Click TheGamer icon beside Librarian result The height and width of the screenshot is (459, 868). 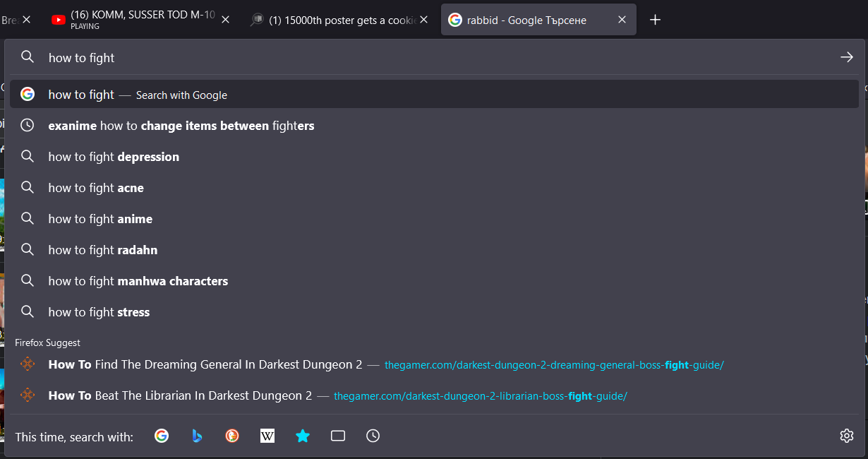click(28, 395)
